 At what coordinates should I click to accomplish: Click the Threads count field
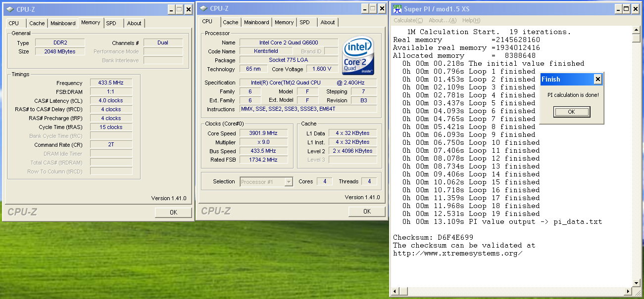coord(369,182)
